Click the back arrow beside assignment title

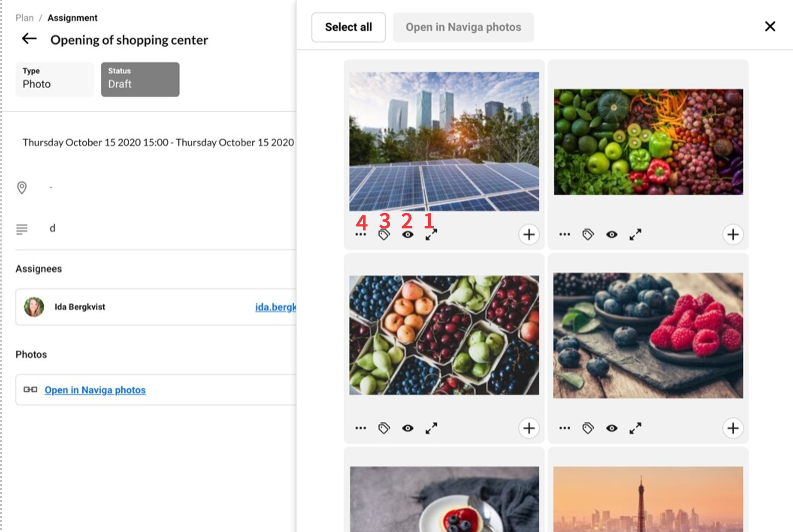click(x=29, y=39)
